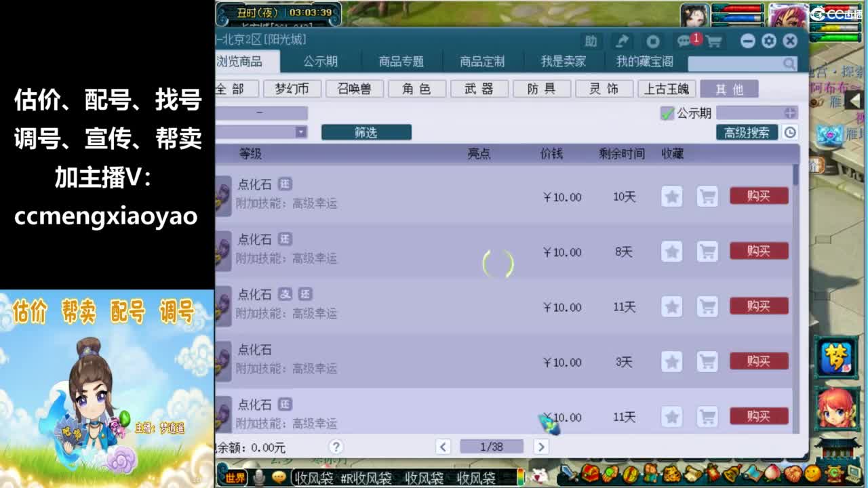
Task: Open the shopping cart in title bar
Action: (713, 41)
